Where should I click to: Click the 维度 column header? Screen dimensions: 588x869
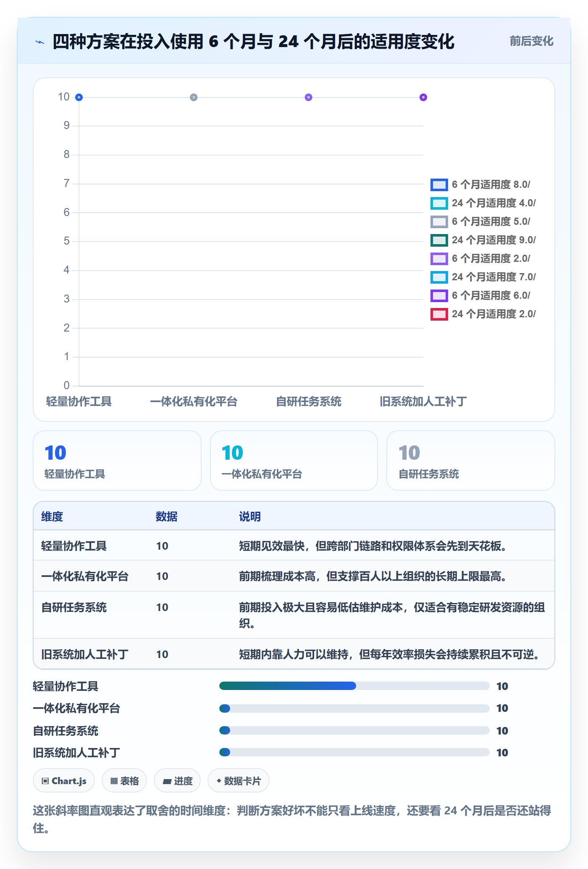(52, 516)
